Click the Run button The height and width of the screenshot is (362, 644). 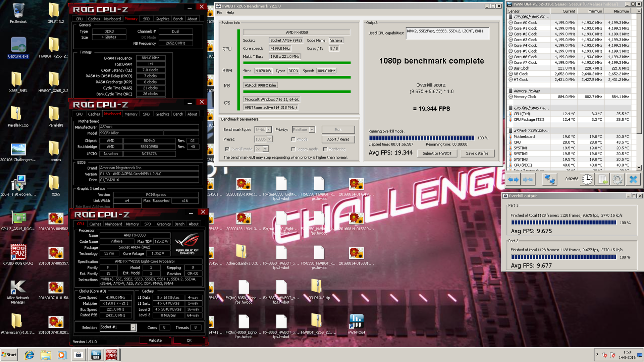click(338, 130)
